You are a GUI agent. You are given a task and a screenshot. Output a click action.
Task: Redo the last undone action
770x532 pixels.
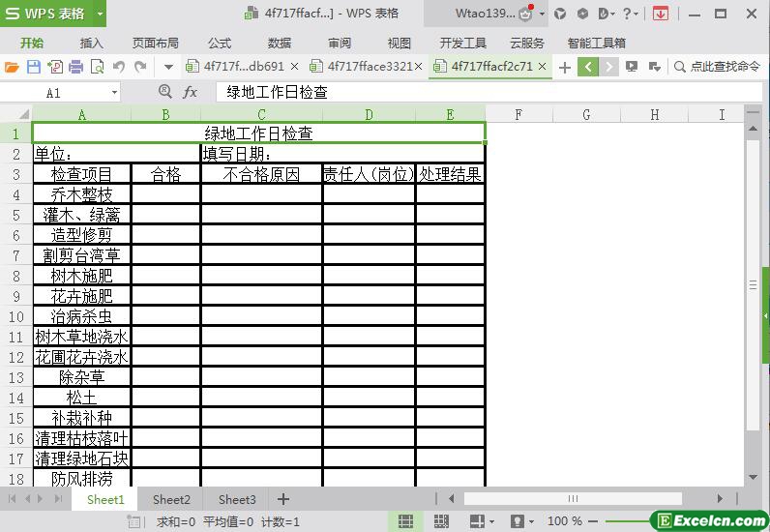[x=140, y=67]
